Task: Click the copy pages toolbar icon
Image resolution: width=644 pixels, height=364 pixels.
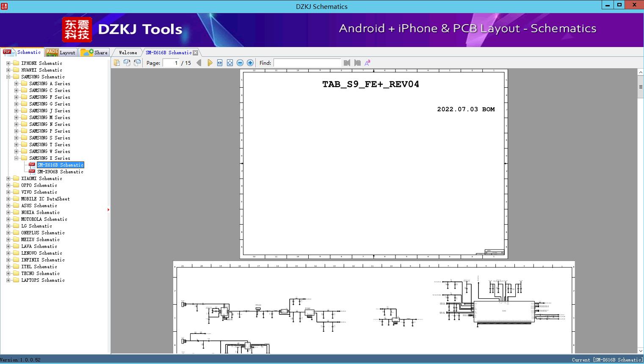Action: [x=117, y=63]
